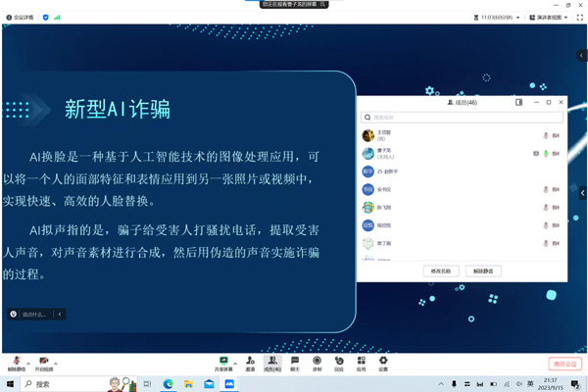588x392 pixels.
Task: Turn on camera with 开启视频
Action: [x=43, y=363]
